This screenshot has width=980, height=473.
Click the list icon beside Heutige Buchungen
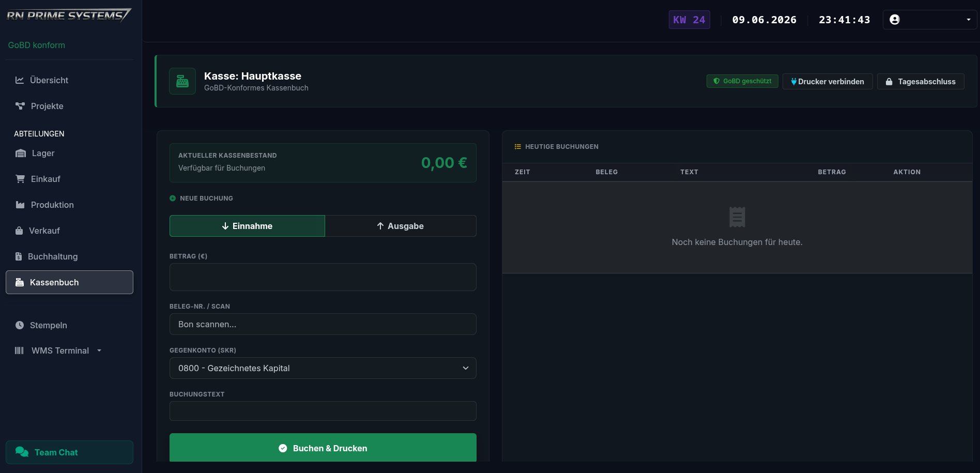tap(517, 147)
